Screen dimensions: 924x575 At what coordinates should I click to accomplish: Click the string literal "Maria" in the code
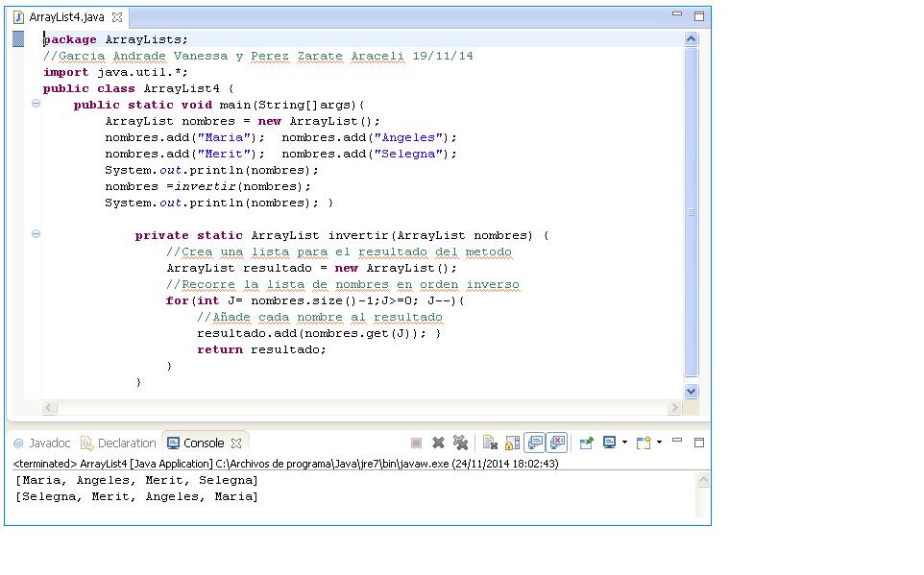pos(224,138)
